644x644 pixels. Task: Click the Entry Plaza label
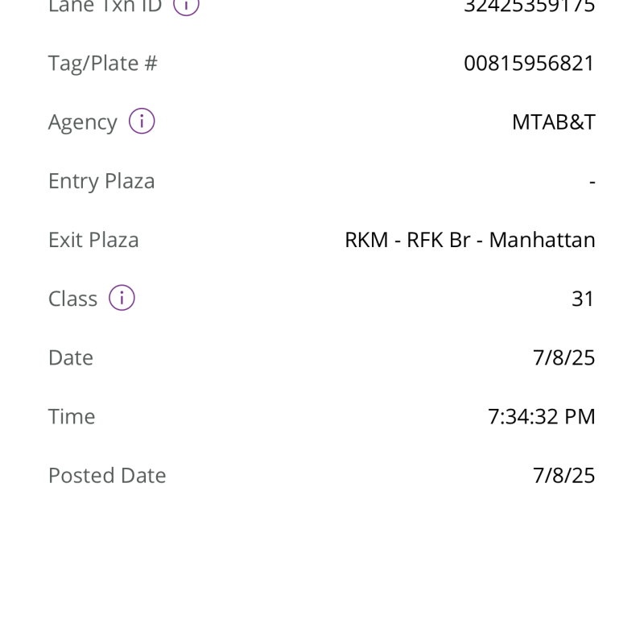point(101,181)
